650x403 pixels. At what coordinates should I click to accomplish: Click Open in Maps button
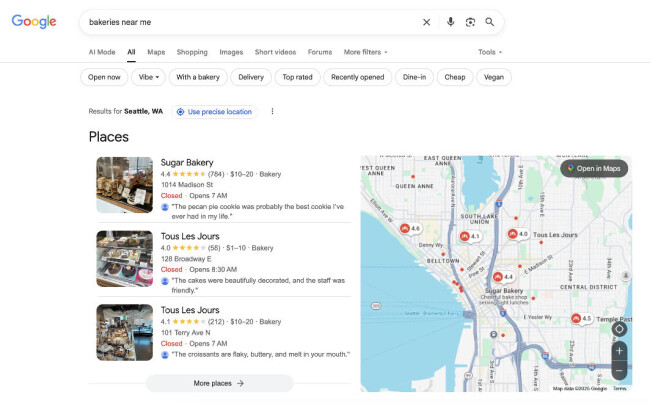click(x=594, y=169)
